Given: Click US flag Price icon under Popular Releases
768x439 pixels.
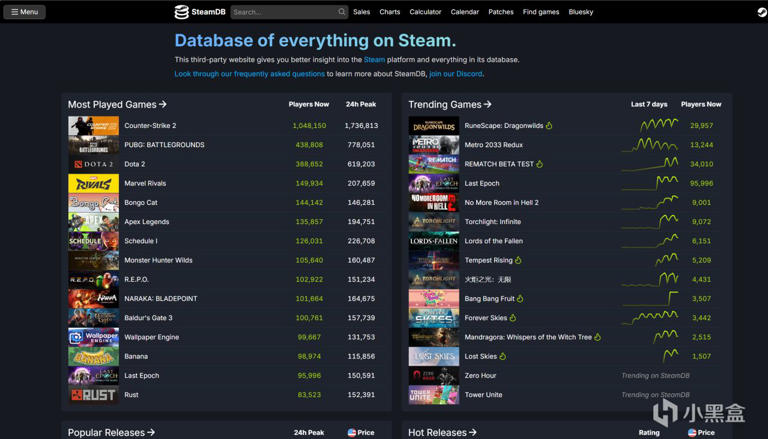Looking at the screenshot, I should pyautogui.click(x=352, y=433).
